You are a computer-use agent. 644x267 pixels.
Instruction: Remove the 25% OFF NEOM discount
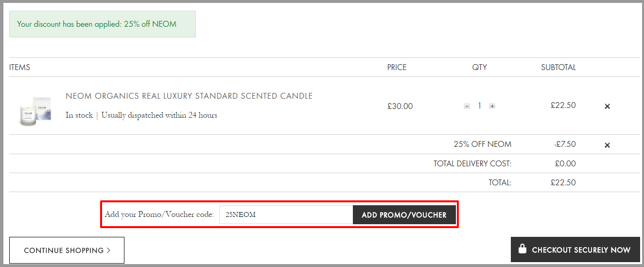point(607,145)
